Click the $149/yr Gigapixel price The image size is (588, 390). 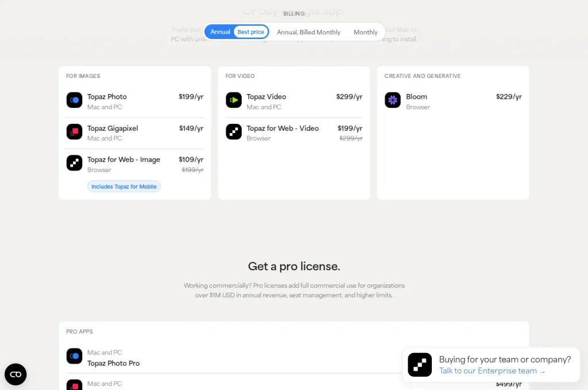pyautogui.click(x=191, y=128)
